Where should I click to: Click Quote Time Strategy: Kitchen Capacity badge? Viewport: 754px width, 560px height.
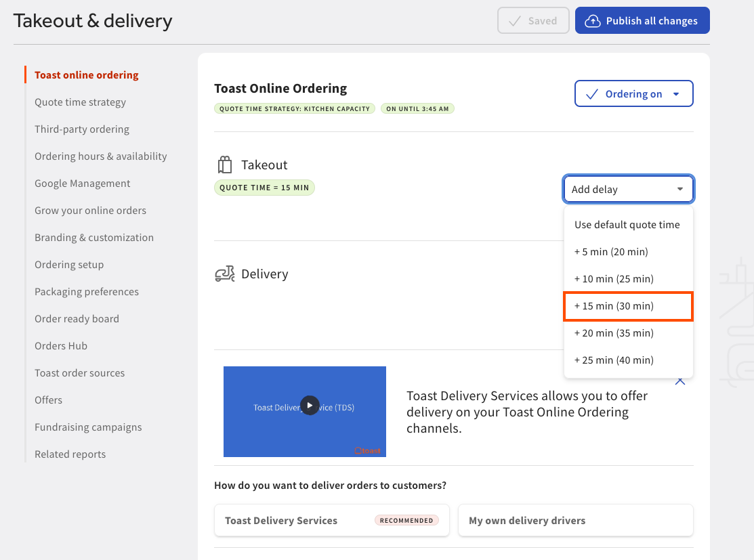coord(294,108)
